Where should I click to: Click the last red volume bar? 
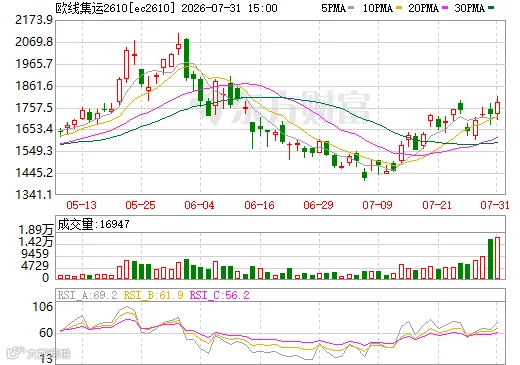498,258
